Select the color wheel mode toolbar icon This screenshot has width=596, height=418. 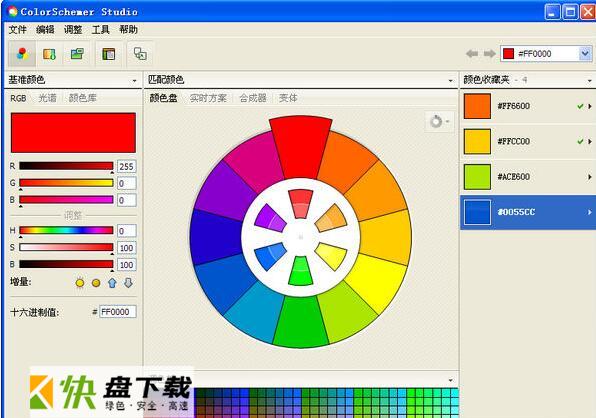(x=22, y=54)
